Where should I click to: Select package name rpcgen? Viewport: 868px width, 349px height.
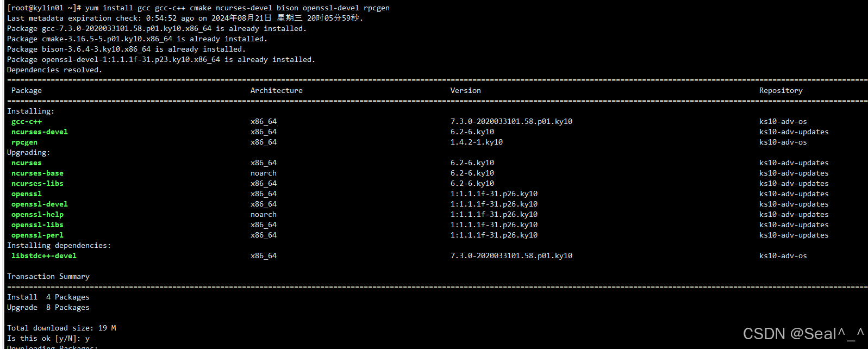[x=24, y=142]
